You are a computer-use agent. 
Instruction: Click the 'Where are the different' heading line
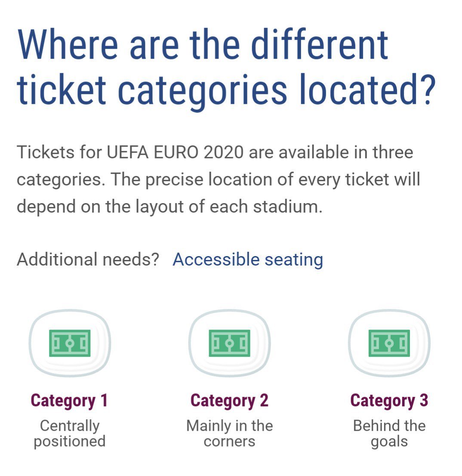[x=203, y=44]
